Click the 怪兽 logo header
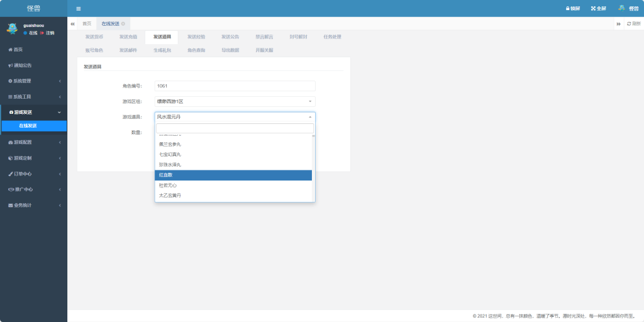 coord(33,8)
